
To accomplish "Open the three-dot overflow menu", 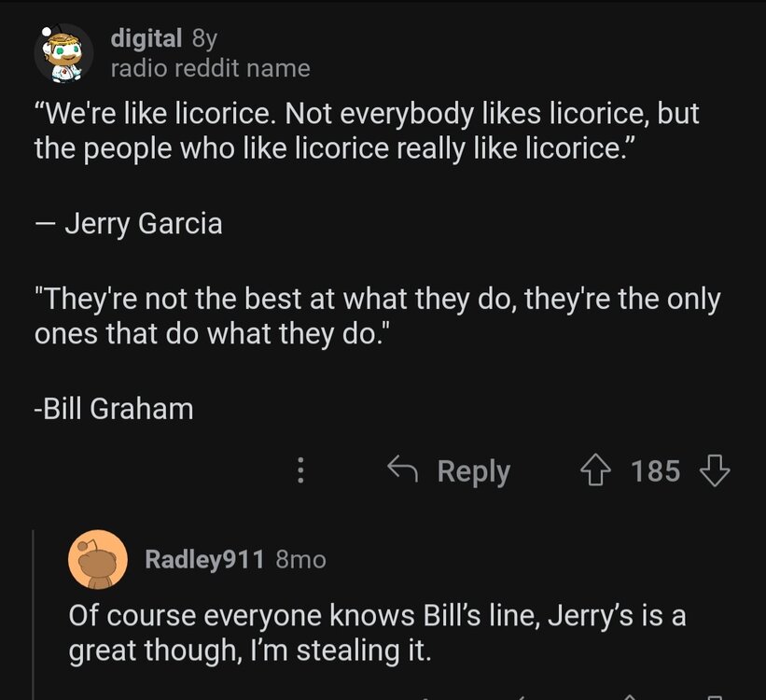I will tap(299, 471).
